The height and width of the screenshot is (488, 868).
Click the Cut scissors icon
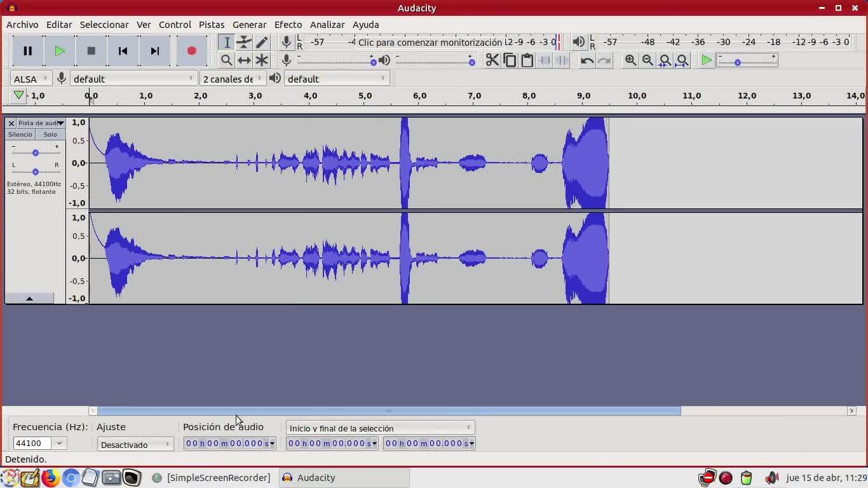pos(492,60)
